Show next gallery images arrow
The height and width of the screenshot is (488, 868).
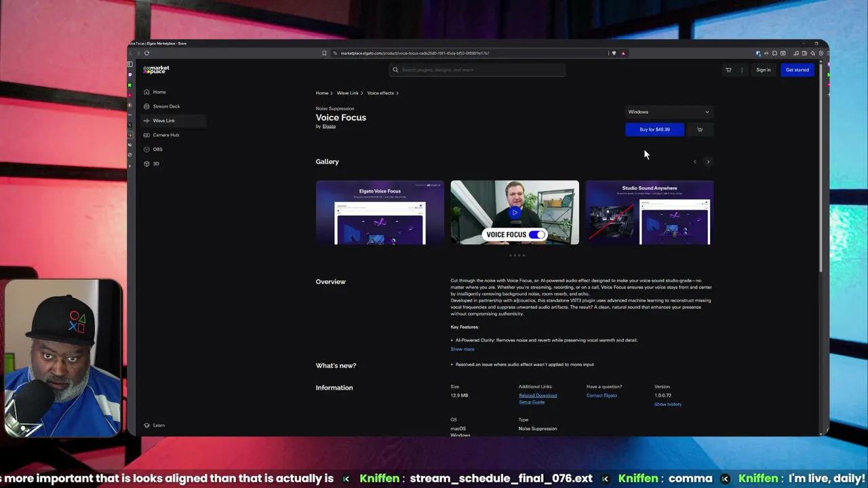pos(708,161)
